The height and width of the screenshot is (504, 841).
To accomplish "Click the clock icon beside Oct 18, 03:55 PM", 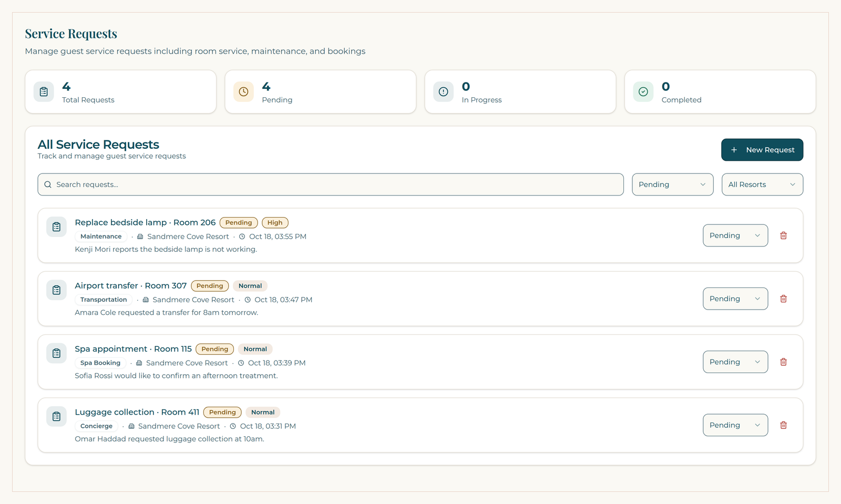I will [242, 236].
